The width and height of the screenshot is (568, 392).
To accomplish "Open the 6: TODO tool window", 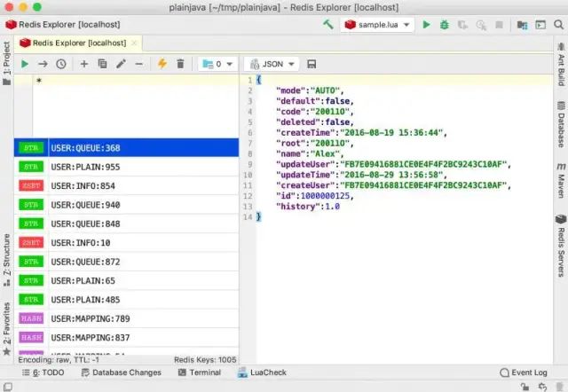I will click(43, 372).
